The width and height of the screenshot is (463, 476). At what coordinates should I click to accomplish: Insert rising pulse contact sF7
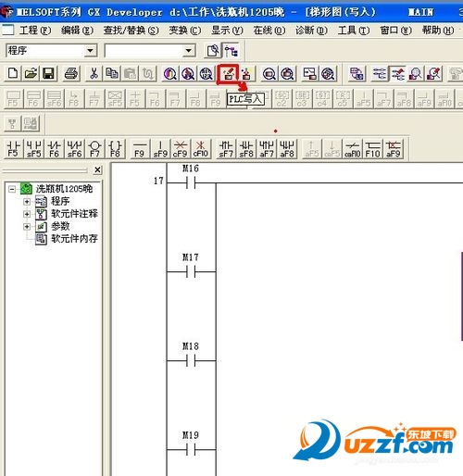coord(226,148)
